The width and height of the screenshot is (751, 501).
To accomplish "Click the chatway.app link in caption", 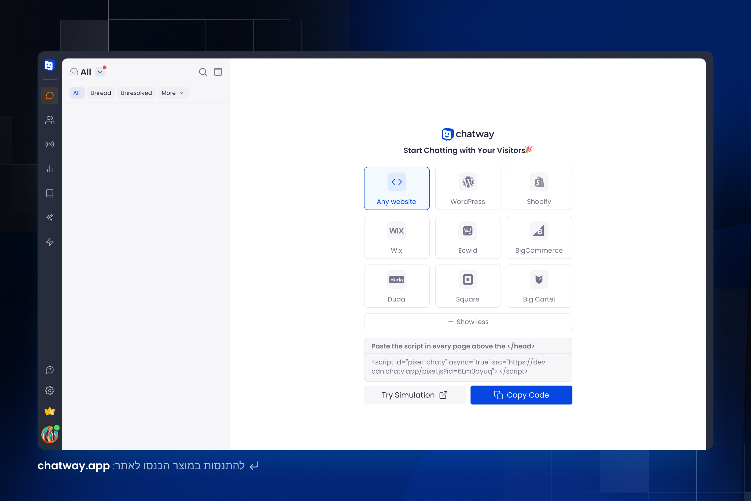I will (74, 466).
